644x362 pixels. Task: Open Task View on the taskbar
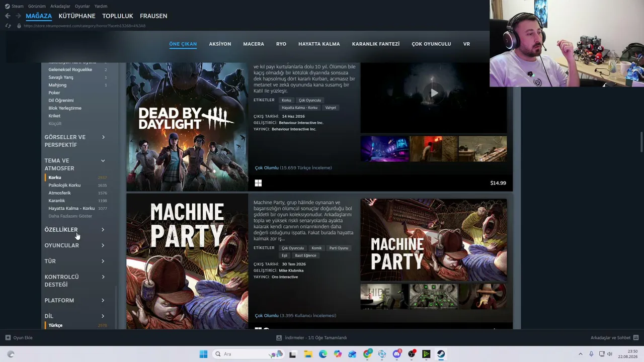point(292,354)
